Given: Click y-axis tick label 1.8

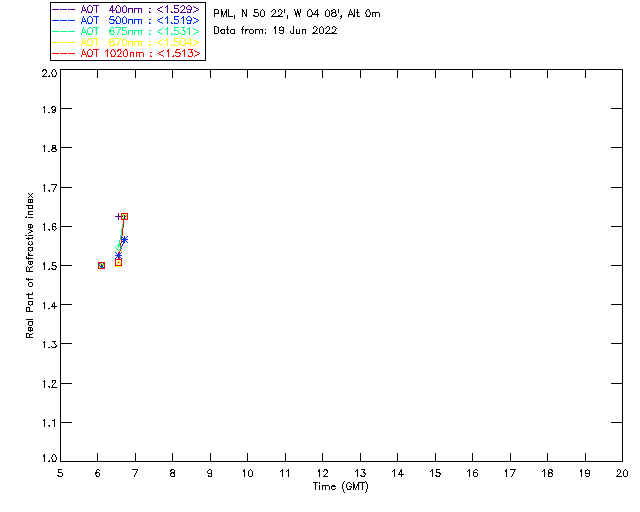Looking at the screenshot, I should coord(49,148).
